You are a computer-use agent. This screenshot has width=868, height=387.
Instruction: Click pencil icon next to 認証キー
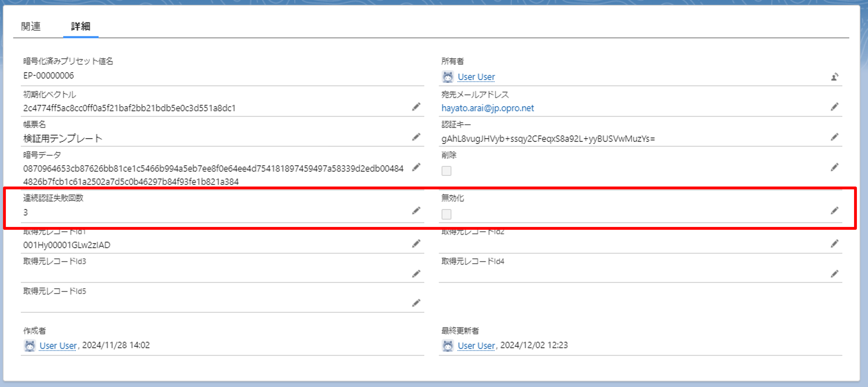click(x=834, y=137)
